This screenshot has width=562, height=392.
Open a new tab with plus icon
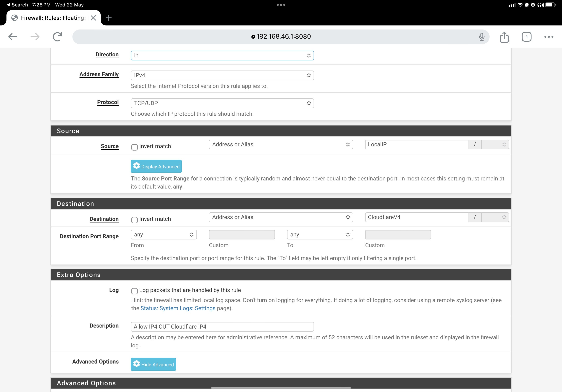coord(109,18)
